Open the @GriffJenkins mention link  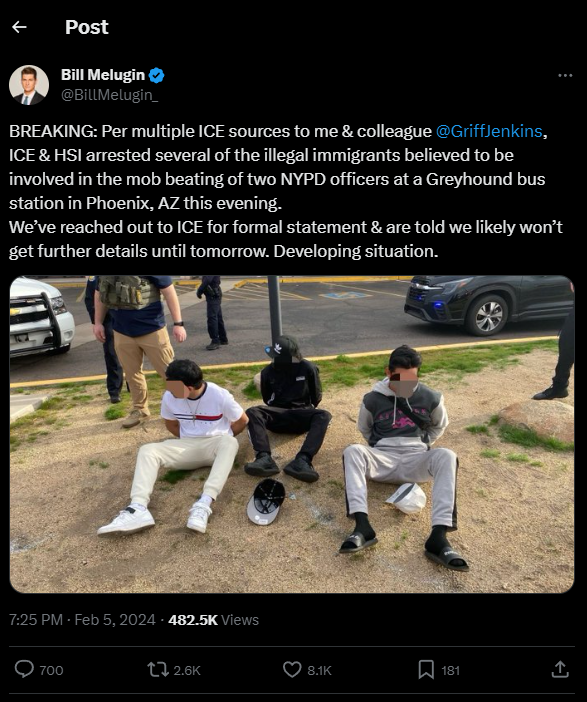click(x=489, y=131)
